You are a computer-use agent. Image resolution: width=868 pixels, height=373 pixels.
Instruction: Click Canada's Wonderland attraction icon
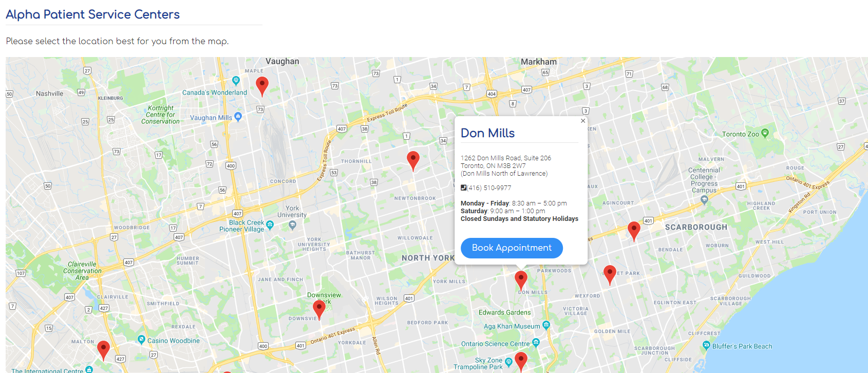tap(236, 80)
